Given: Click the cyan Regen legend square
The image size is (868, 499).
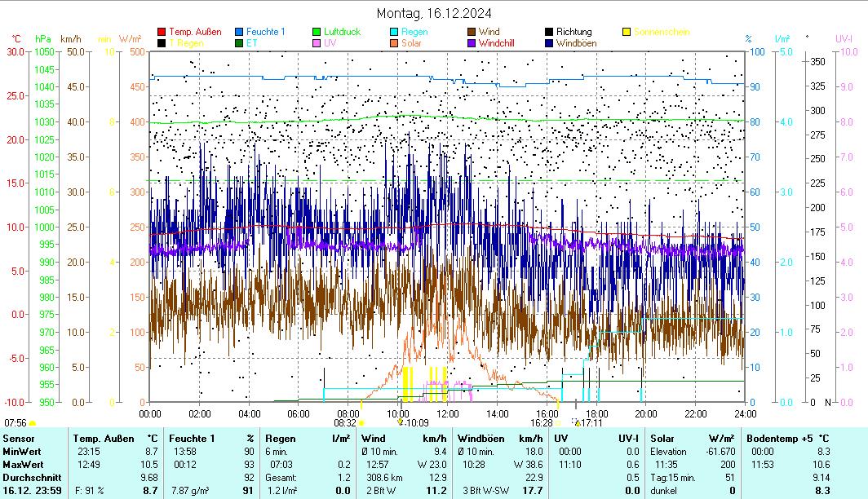Looking at the screenshot, I should [394, 32].
